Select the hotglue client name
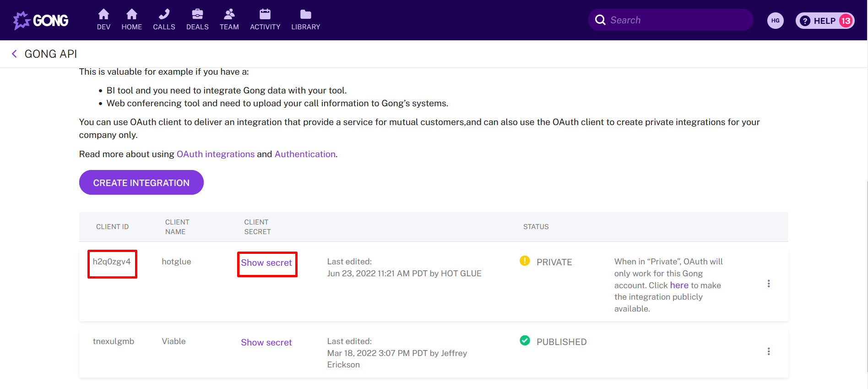 (x=176, y=262)
